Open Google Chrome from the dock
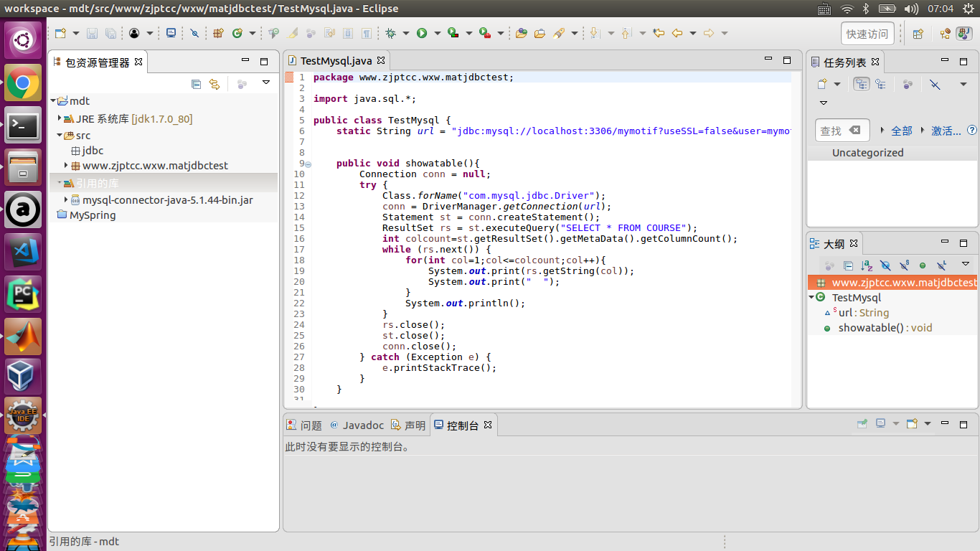The height and width of the screenshot is (551, 980). tap(23, 83)
